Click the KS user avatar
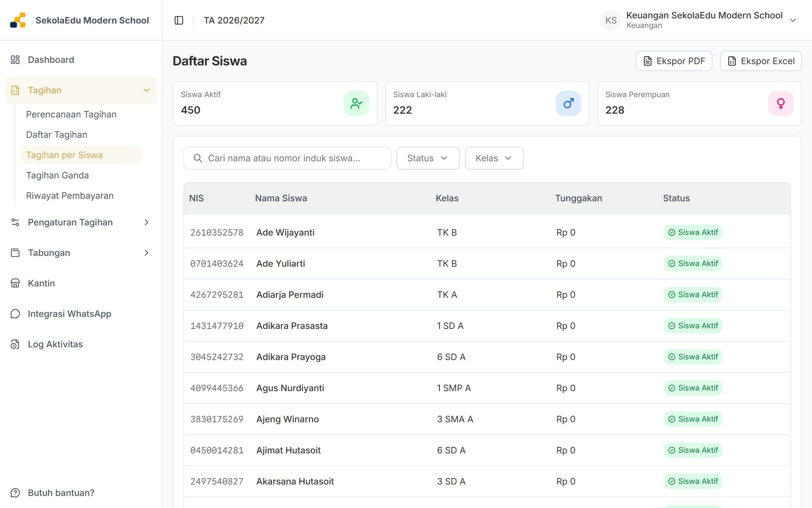The image size is (812, 508). click(611, 20)
